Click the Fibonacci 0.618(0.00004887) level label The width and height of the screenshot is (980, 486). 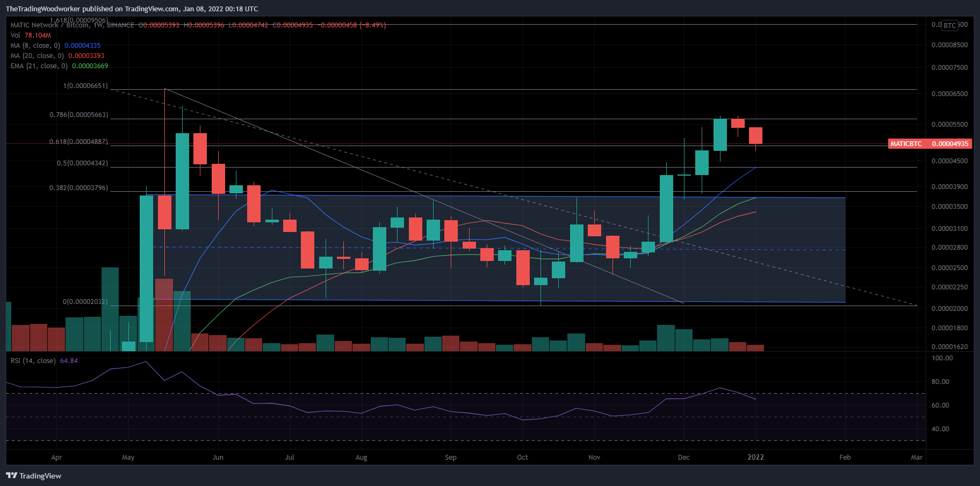pyautogui.click(x=78, y=142)
